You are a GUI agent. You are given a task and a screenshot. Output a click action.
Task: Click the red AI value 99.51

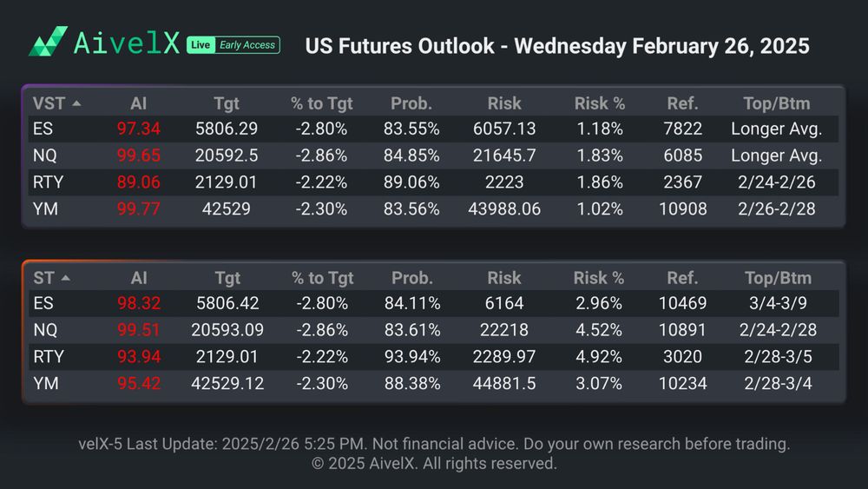pyautogui.click(x=139, y=330)
